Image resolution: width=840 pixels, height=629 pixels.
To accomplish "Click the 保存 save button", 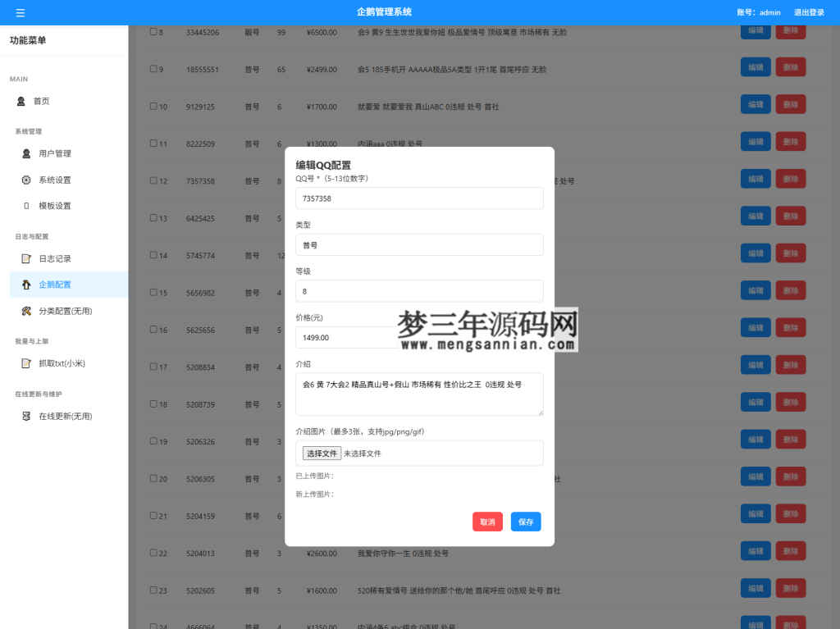I will tap(525, 521).
